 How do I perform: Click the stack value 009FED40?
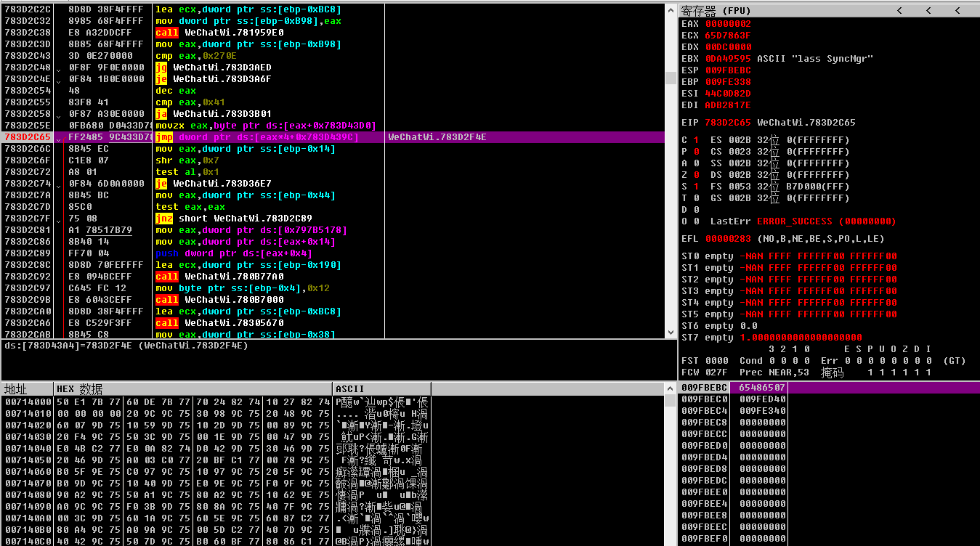[762, 399]
